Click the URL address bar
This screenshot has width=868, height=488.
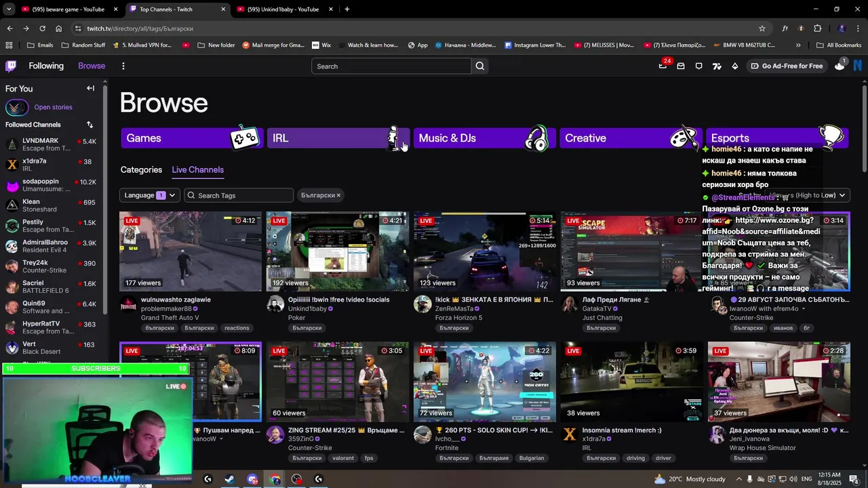click(x=419, y=28)
